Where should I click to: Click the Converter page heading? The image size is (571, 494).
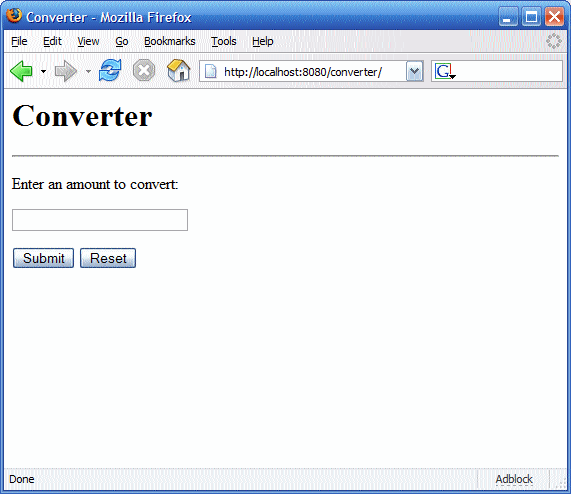point(82,116)
